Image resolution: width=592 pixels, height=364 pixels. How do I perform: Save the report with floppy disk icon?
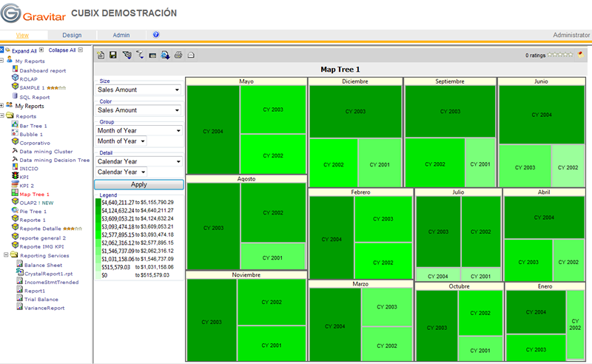pos(113,55)
